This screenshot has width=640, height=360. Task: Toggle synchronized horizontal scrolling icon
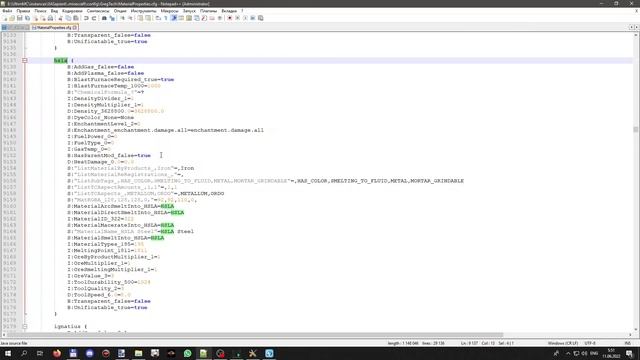pos(148,18)
